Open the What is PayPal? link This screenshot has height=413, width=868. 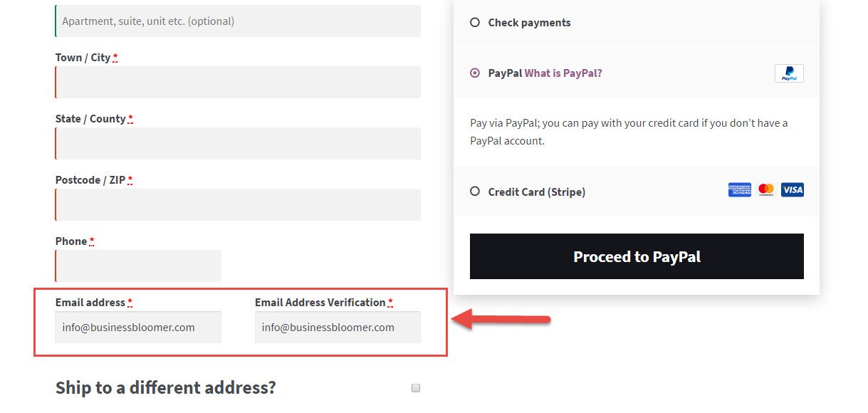563,73
